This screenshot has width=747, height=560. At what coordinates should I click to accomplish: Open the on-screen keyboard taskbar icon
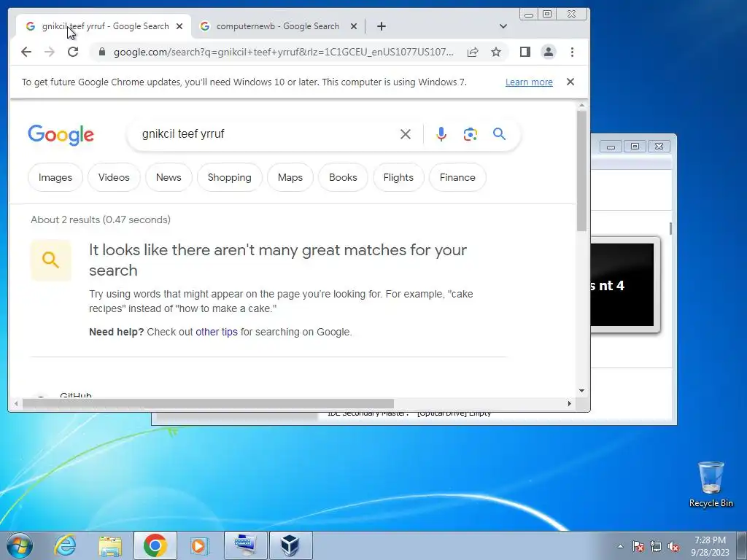(x=246, y=545)
